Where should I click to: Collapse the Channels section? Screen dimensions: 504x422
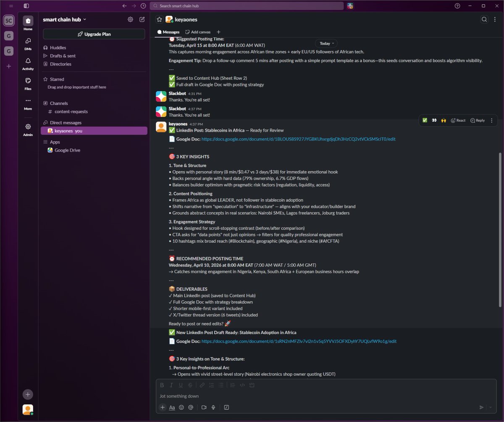point(55,103)
